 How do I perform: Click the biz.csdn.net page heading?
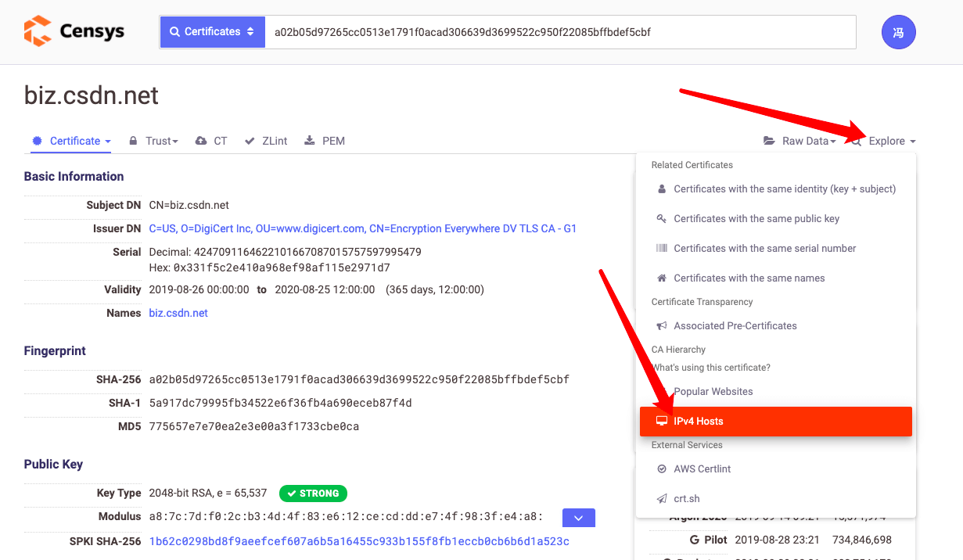[x=92, y=95]
